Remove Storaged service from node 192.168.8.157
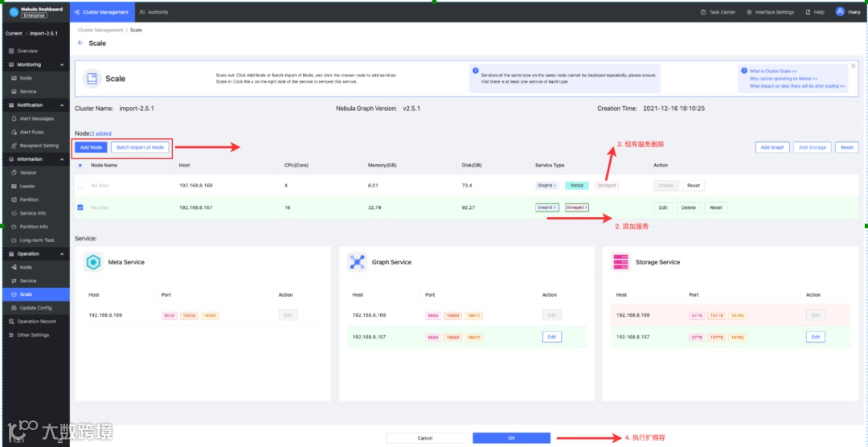The width and height of the screenshot is (868, 447). pos(586,207)
